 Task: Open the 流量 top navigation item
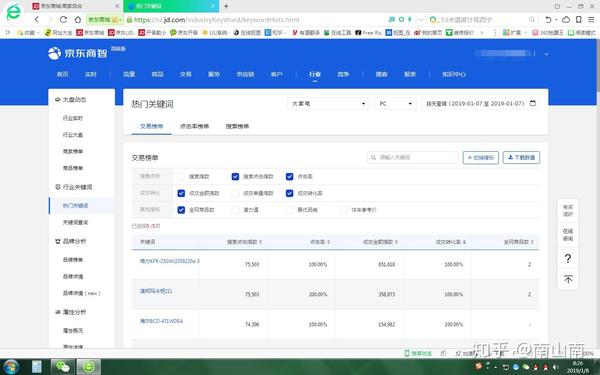click(x=129, y=74)
